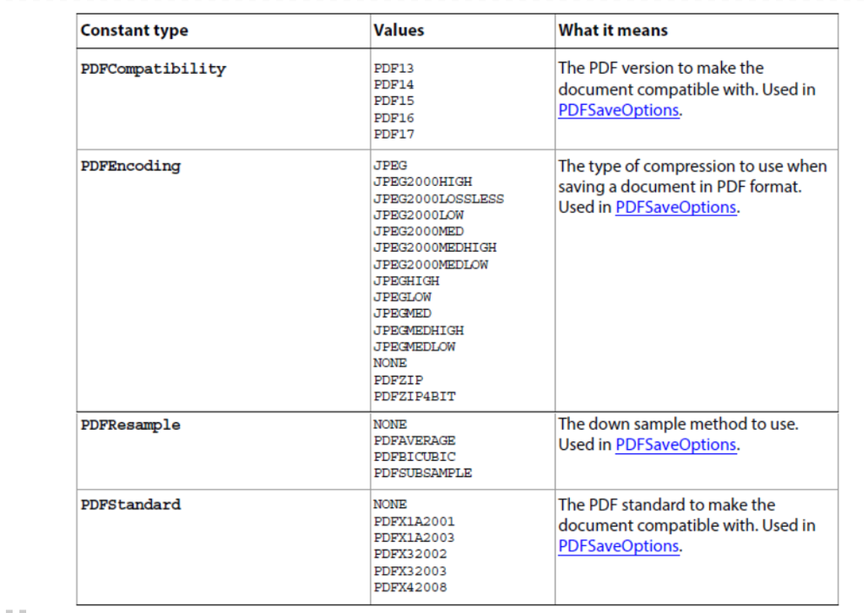Image resolution: width=868 pixels, height=613 pixels.
Task: Click the "What it means" header
Action: tap(613, 30)
